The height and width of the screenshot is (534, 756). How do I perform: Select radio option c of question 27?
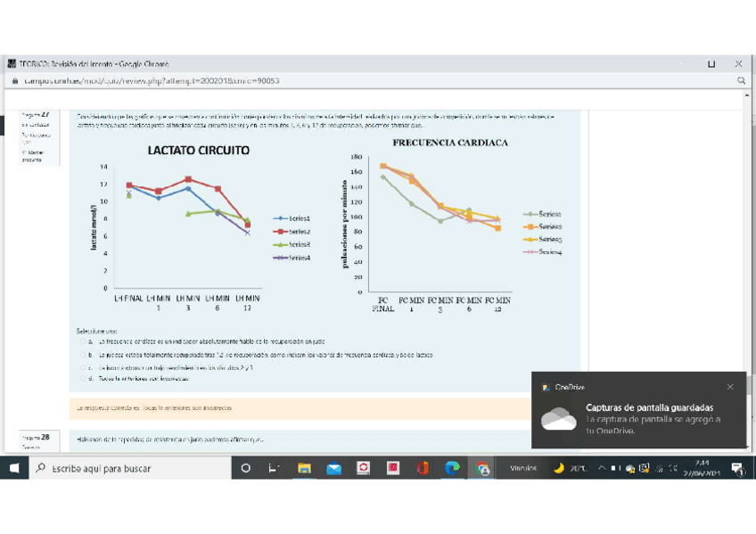click(83, 366)
